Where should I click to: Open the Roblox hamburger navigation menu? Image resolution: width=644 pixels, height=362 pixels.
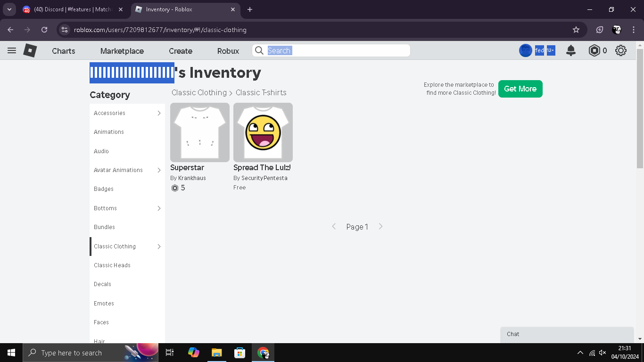[12, 50]
